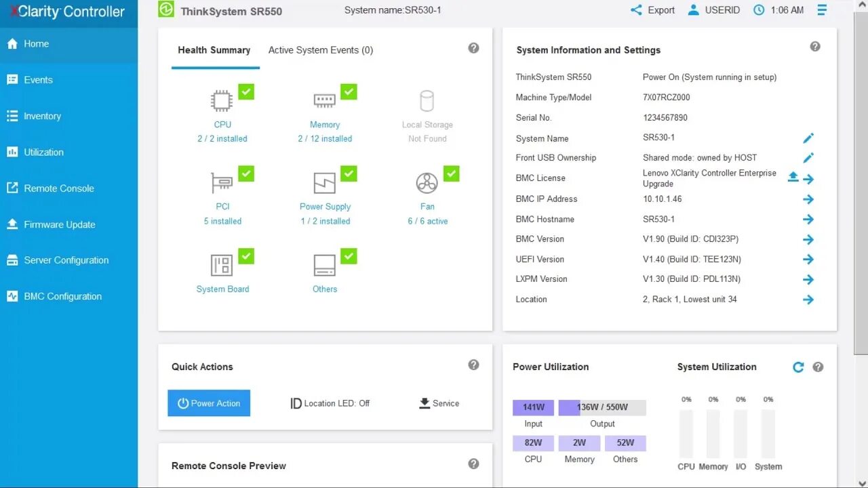Click the Others health icon
868x488 pixels.
pyautogui.click(x=324, y=266)
